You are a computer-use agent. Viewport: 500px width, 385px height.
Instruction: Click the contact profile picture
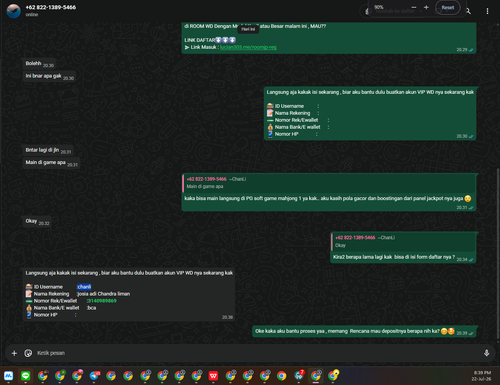coord(14,11)
